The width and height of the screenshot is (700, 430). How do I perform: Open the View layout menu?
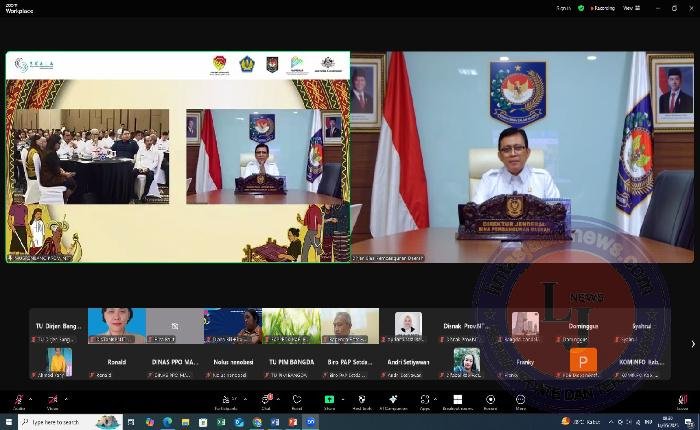click(630, 8)
